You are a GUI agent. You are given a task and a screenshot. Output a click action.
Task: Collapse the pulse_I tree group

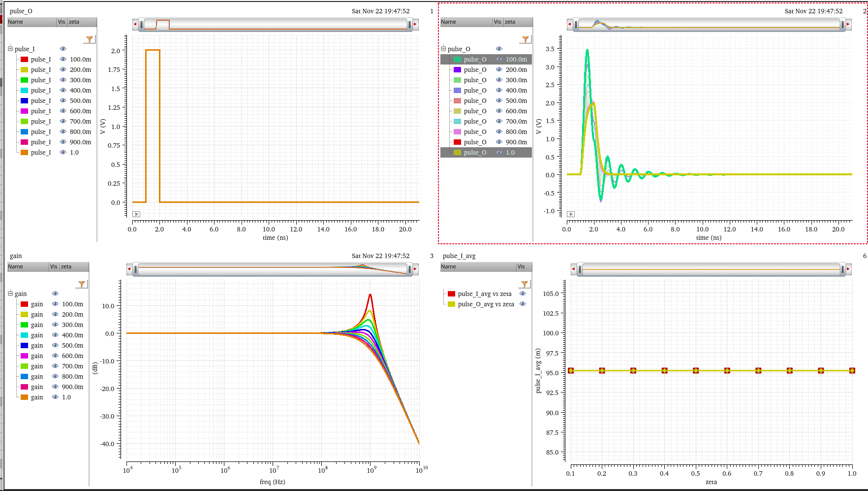pos(10,49)
